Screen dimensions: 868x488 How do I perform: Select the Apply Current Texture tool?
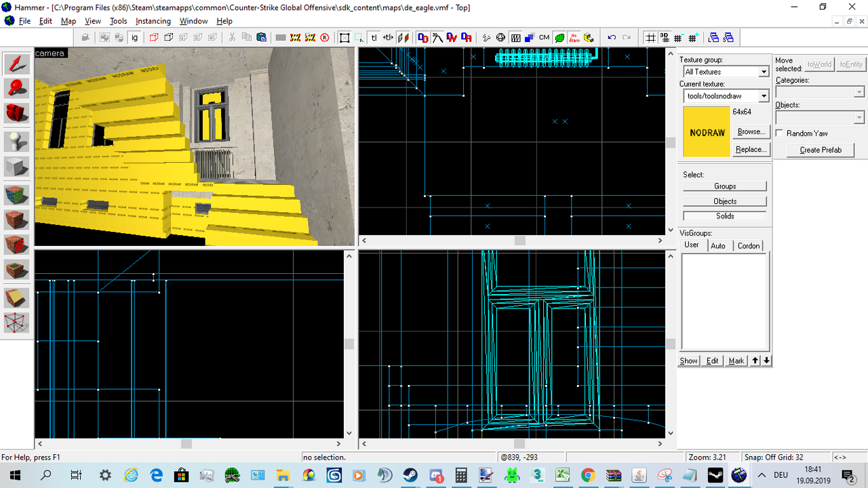click(x=17, y=220)
